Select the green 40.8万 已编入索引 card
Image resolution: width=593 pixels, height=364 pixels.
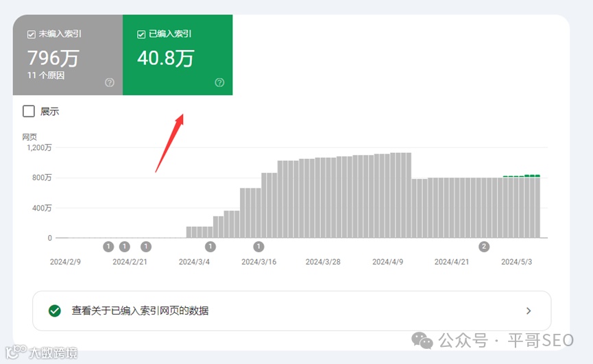tap(178, 55)
